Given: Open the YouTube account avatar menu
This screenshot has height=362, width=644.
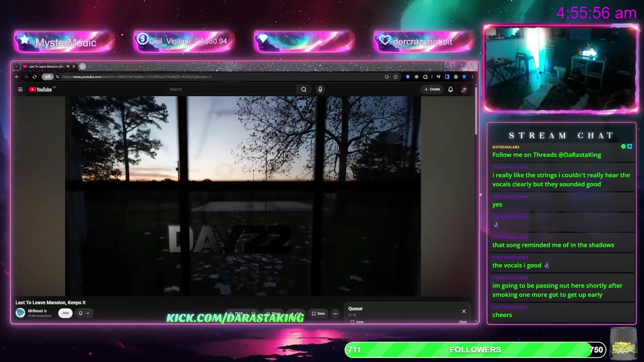Looking at the screenshot, I should tap(464, 89).
